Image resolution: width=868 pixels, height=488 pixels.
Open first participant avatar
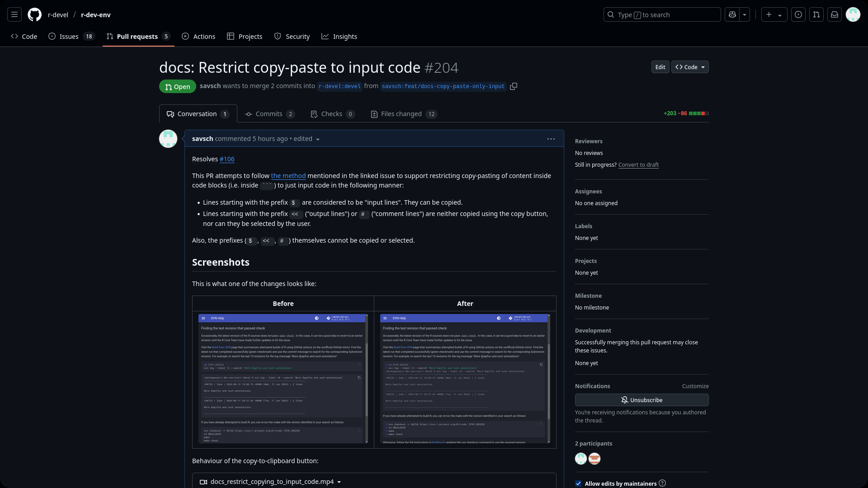[581, 459]
